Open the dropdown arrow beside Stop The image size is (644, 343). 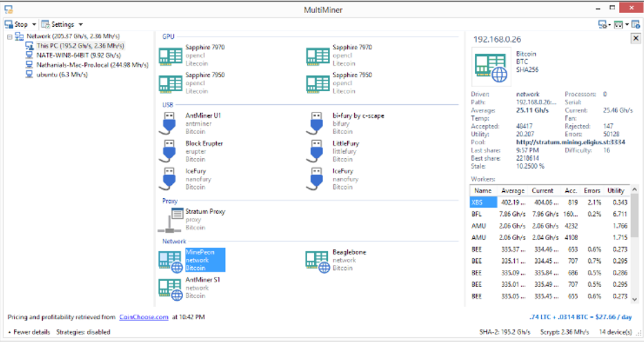tap(34, 24)
